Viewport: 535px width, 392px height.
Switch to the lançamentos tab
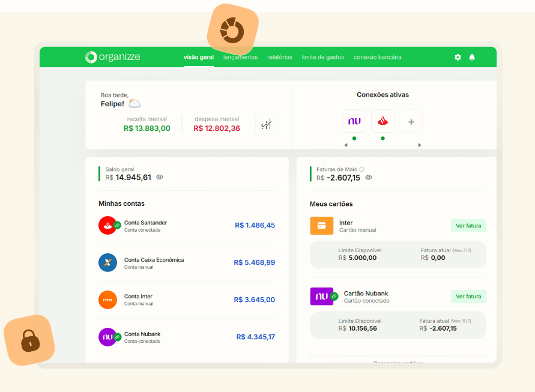[x=240, y=57]
